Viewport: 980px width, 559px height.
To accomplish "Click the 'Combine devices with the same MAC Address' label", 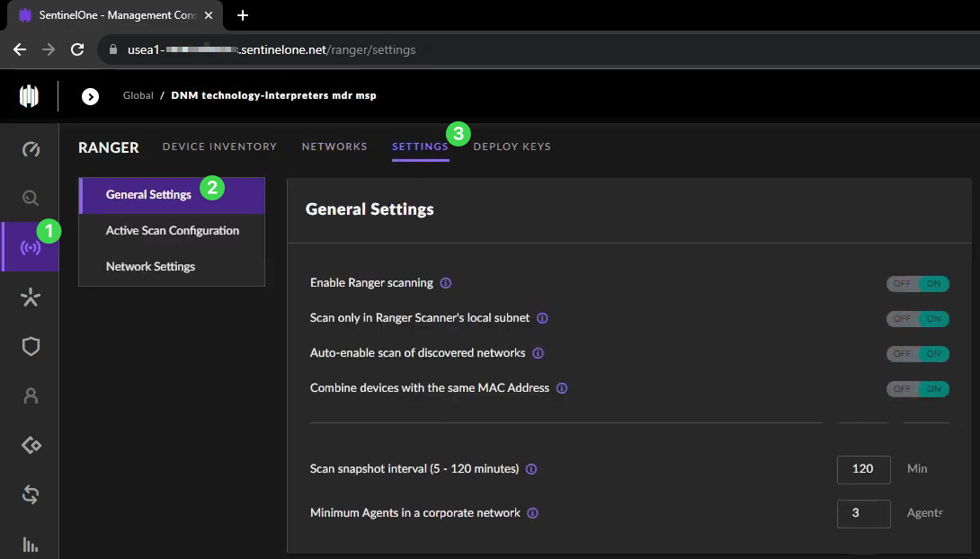I will [x=430, y=388].
